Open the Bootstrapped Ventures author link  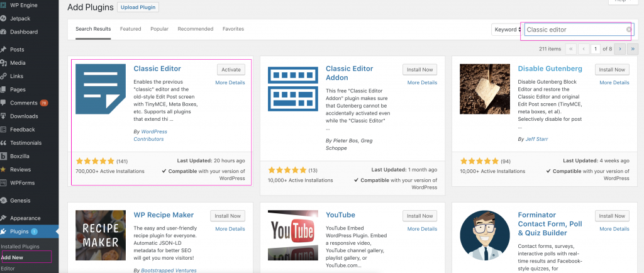[x=169, y=270]
